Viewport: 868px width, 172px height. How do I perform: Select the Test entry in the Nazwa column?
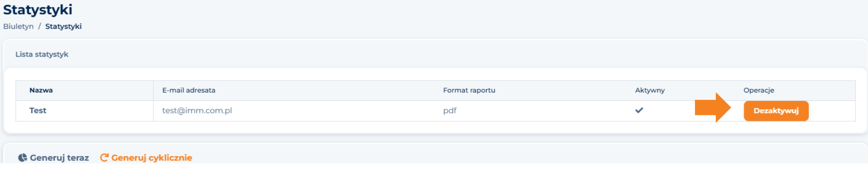[38, 111]
